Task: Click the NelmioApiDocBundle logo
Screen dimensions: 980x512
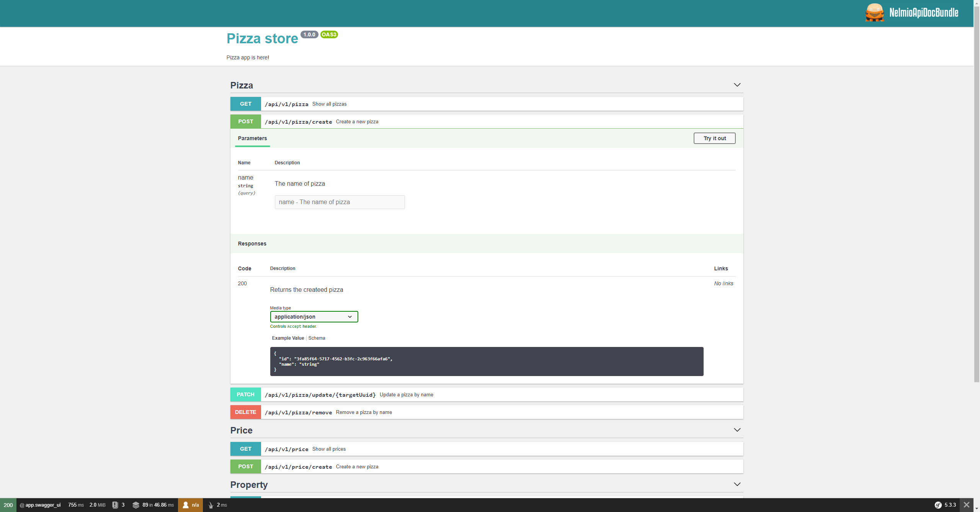Action: click(x=911, y=13)
